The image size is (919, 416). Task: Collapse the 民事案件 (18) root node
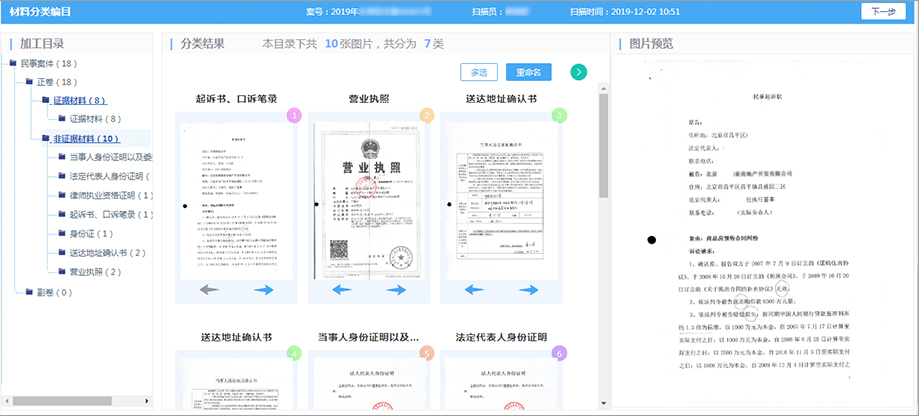[x=12, y=64]
